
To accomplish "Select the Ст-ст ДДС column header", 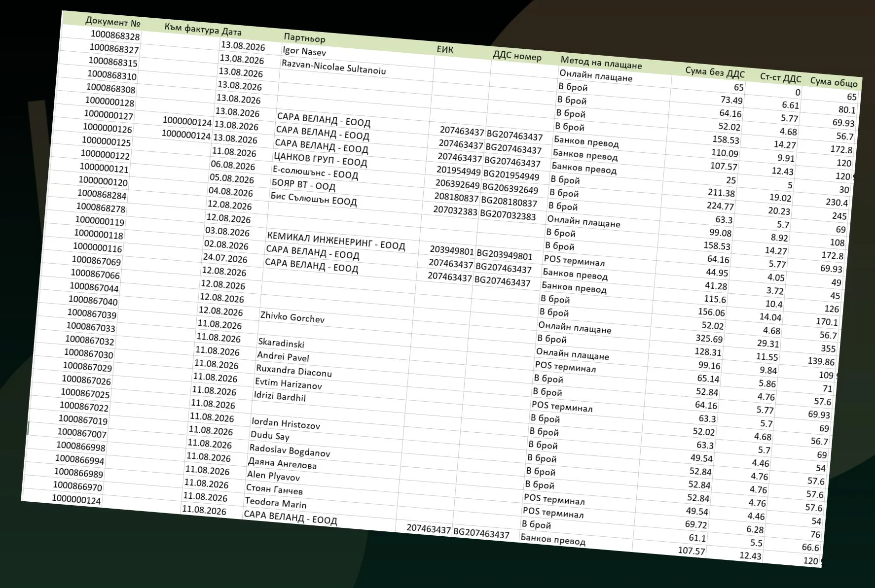I will 780,77.
